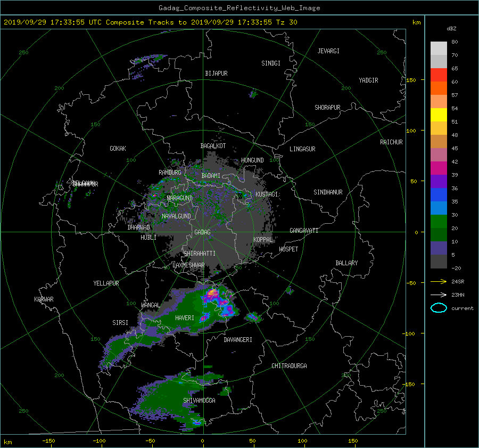479x448 pixels.
Task: Click the DAVANGERI label
Action: 238,340
